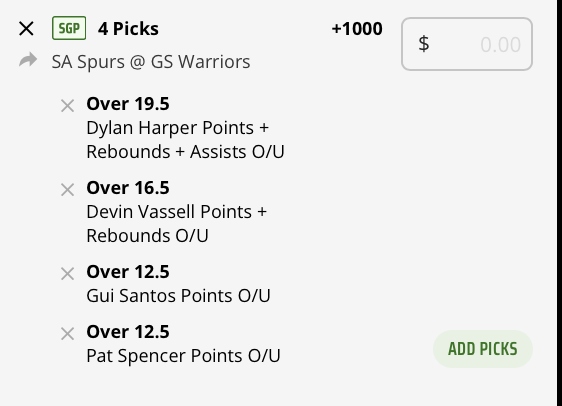Remove the entire 4 Picks SGP bet
The height and width of the screenshot is (406, 562).
[26, 28]
